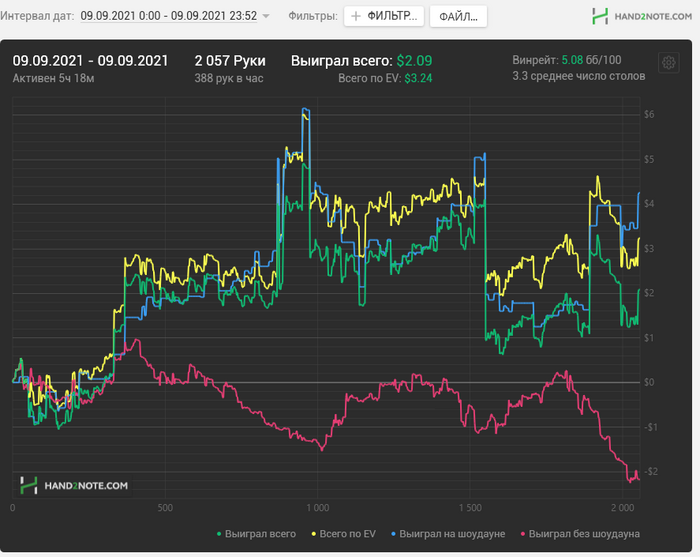Click the Выиграл всего: $2.09 value
Screen dimensions: 700x557
tap(362, 61)
